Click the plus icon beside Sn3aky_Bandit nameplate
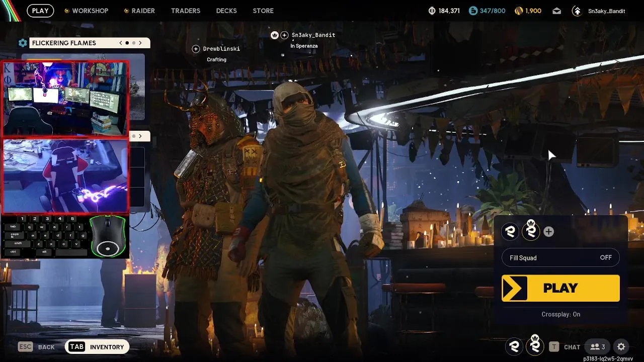This screenshot has height=362, width=644. click(x=284, y=35)
